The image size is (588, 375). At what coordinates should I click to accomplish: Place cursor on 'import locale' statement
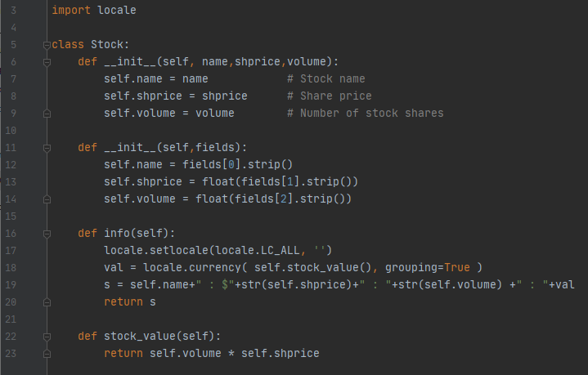click(94, 10)
